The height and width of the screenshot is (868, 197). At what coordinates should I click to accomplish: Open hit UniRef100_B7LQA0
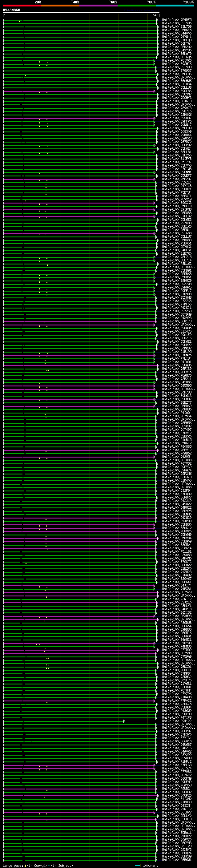tap(177, 494)
